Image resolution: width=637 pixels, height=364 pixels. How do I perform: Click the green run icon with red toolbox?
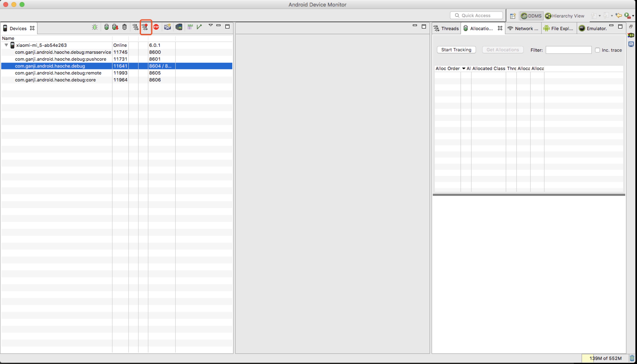[627, 16]
